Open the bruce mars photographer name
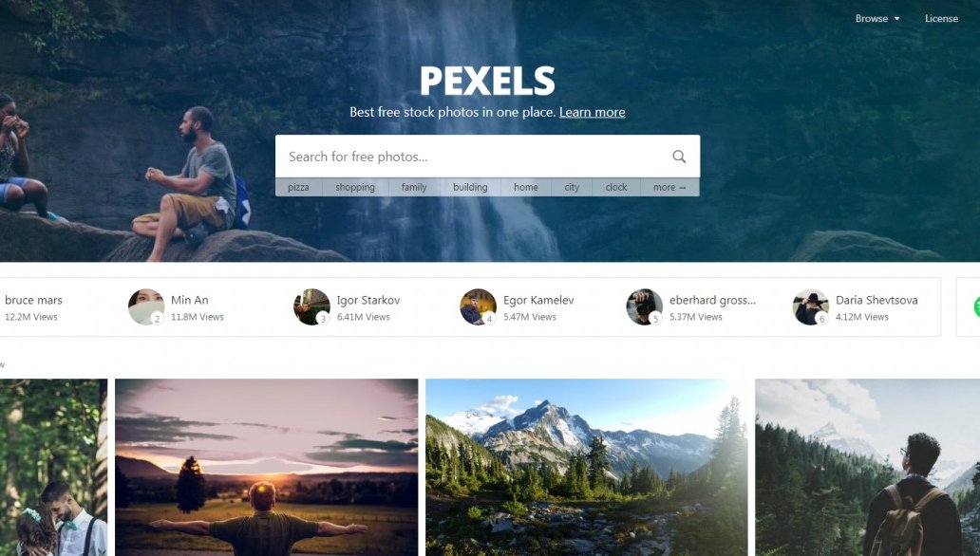The width and height of the screenshot is (980, 556). (34, 300)
